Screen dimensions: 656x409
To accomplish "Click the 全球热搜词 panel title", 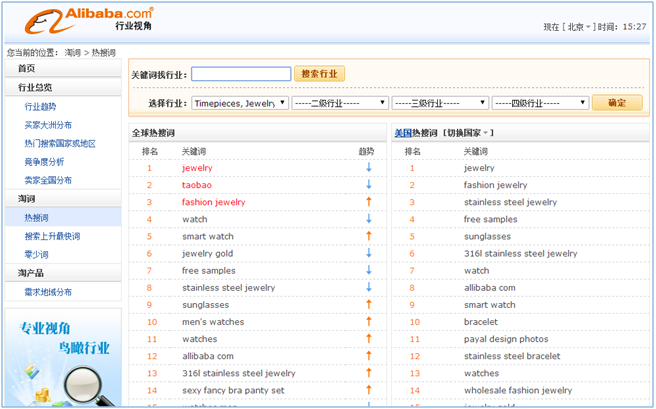I will [x=154, y=133].
